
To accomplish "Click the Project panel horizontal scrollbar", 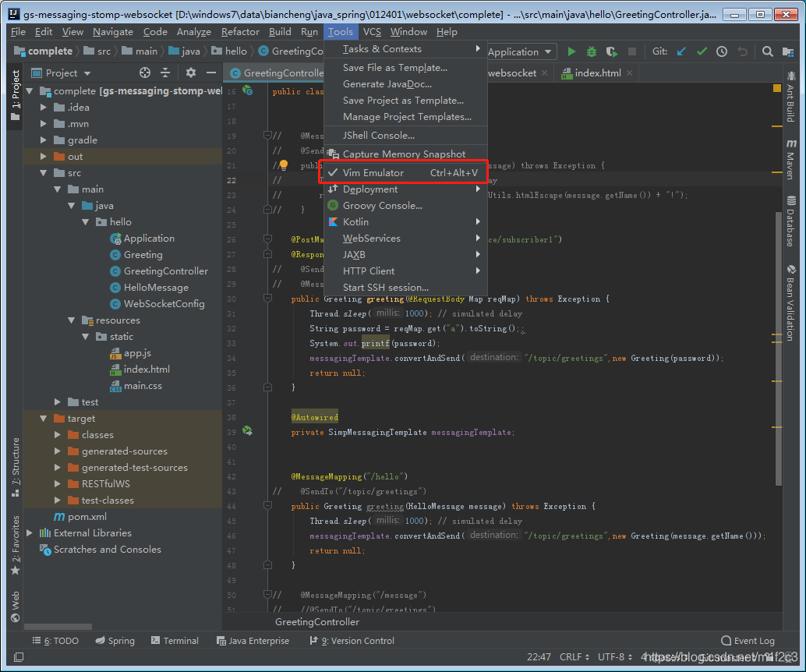I will [x=58, y=627].
